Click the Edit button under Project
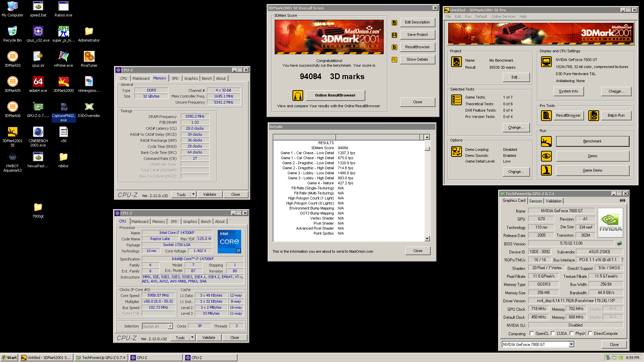 [516, 77]
